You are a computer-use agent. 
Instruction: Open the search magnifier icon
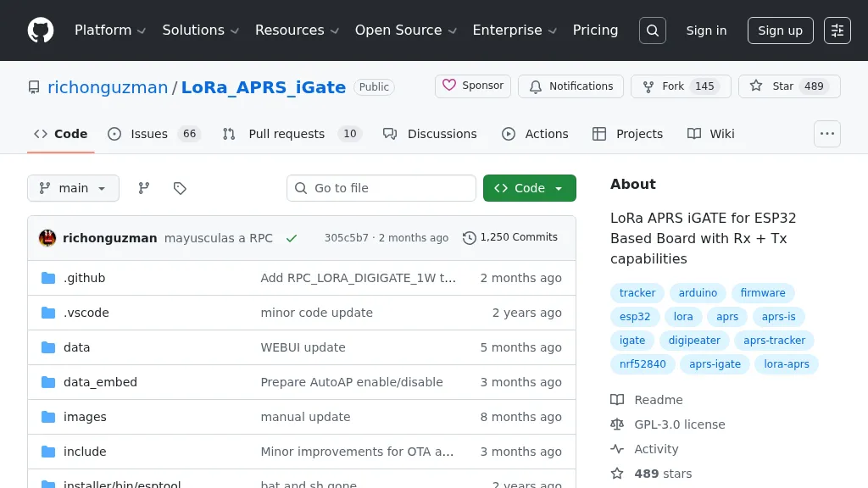pyautogui.click(x=652, y=30)
